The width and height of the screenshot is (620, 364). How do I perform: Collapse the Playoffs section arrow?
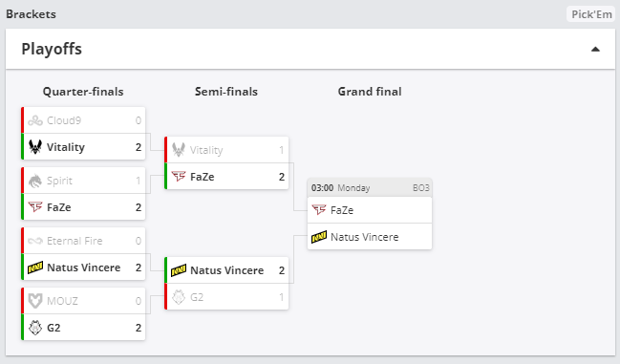pos(595,50)
